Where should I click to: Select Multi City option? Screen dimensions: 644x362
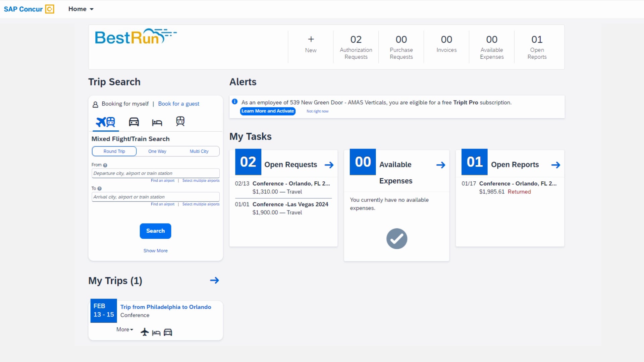point(199,151)
